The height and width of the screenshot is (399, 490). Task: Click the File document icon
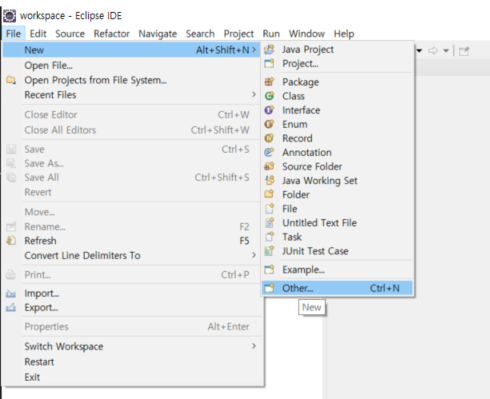coord(269,209)
